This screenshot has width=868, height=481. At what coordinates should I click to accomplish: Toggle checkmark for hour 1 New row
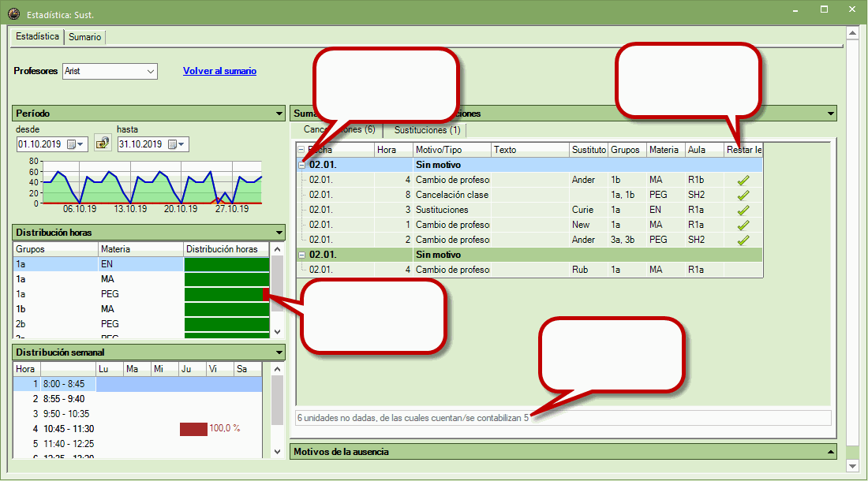tap(743, 225)
